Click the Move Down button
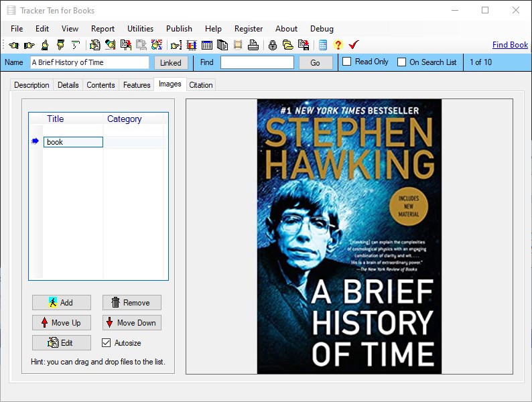Image resolution: width=532 pixels, height=402 pixels. 131,323
